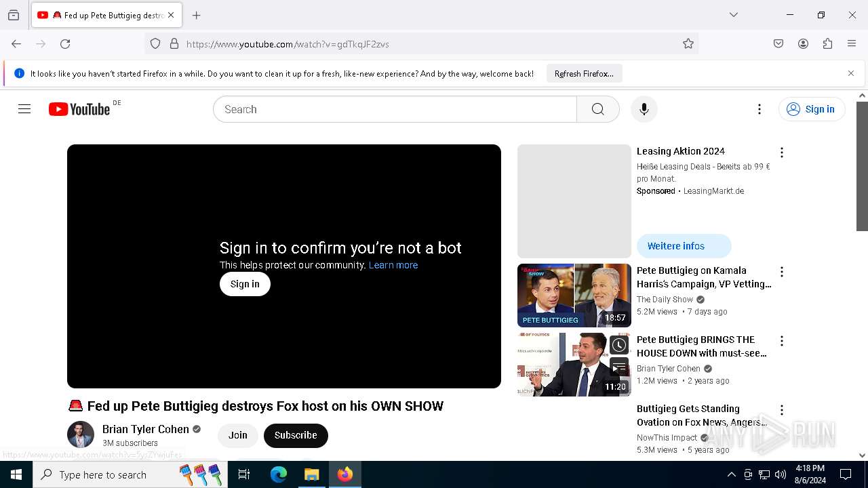868x488 pixels.
Task: Open the Windows Start menu
Action: point(16,474)
